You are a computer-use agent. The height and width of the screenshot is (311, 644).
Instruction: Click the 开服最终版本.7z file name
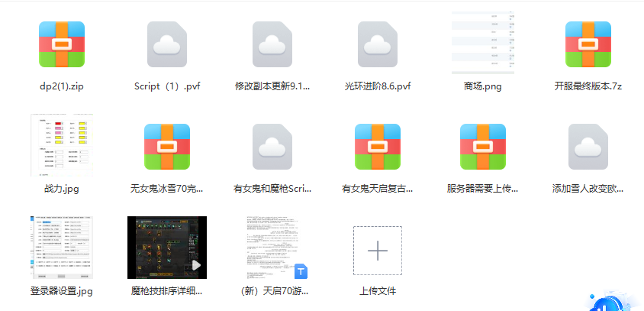point(588,86)
